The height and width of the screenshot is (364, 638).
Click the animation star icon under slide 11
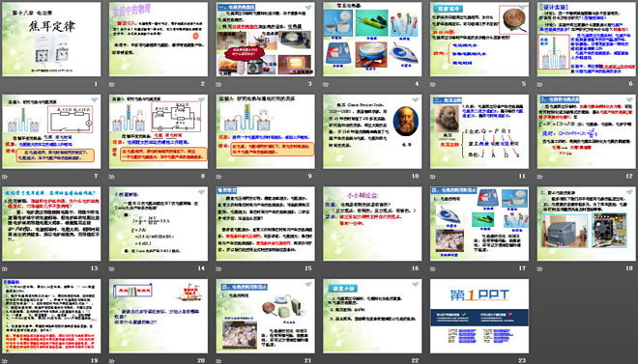432,177
